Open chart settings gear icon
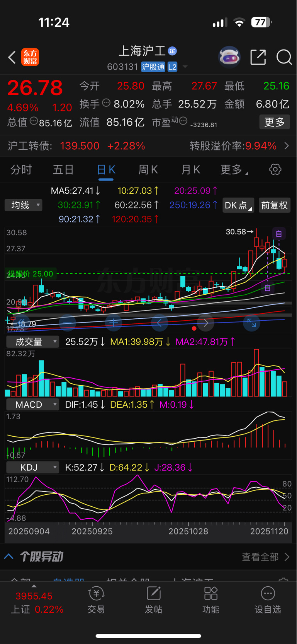297x644 pixels. pyautogui.click(x=275, y=169)
